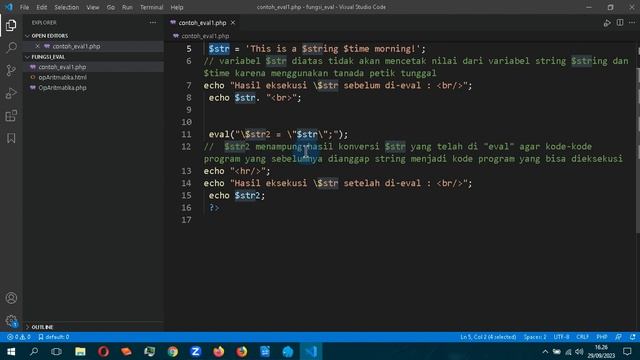Close the contoh_eval1.php editor tab

coord(233,23)
